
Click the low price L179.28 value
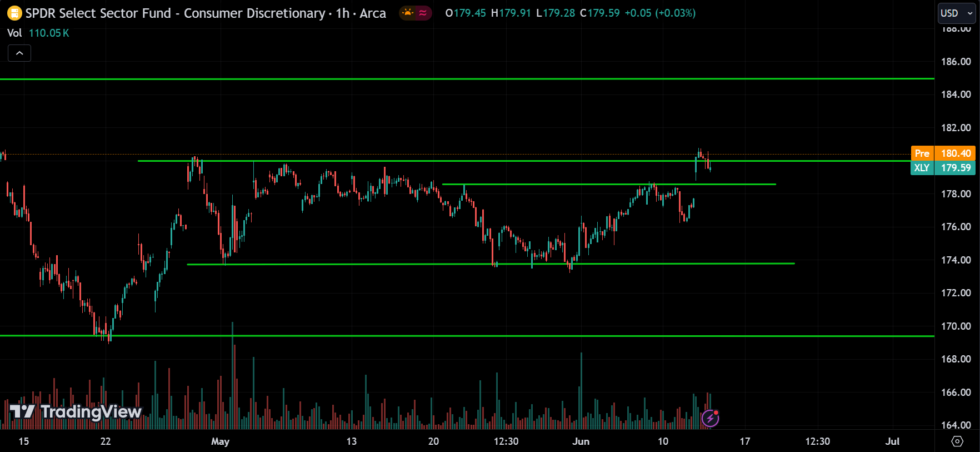[x=556, y=13]
